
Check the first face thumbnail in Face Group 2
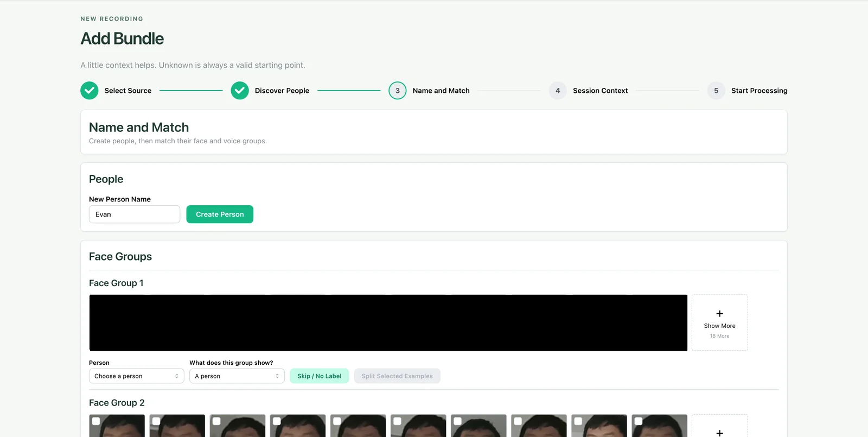tap(96, 421)
